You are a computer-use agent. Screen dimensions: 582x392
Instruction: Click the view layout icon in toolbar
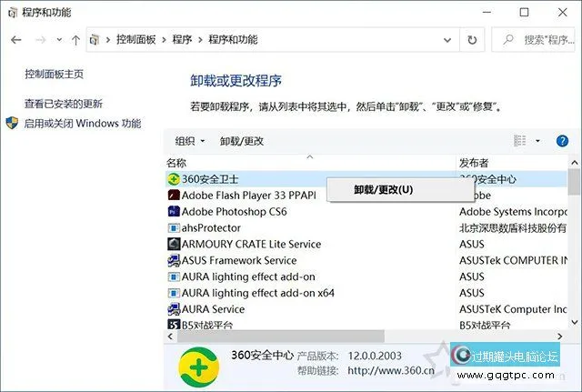click(519, 141)
